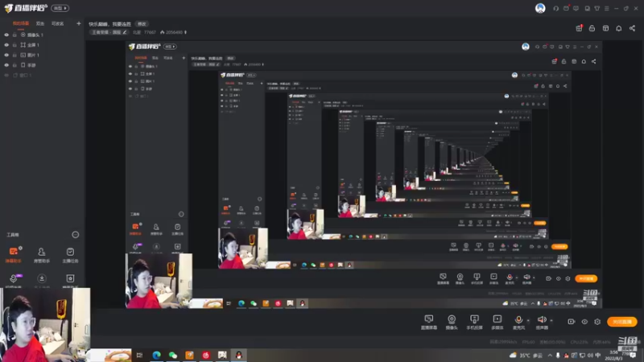Open Danmaku assistant's small gear in outermost toolbox
This screenshot has height=362, width=644.
click(20, 249)
